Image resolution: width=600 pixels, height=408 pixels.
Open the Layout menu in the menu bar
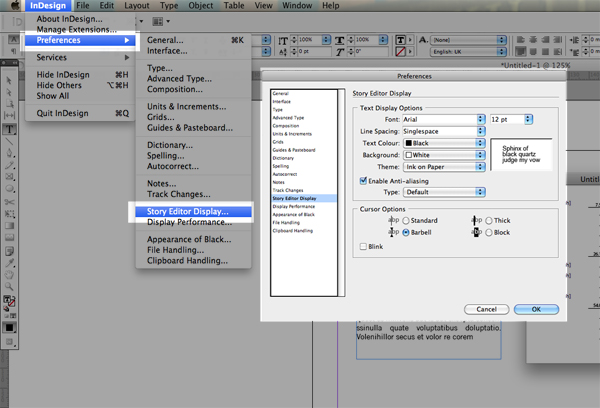137,5
